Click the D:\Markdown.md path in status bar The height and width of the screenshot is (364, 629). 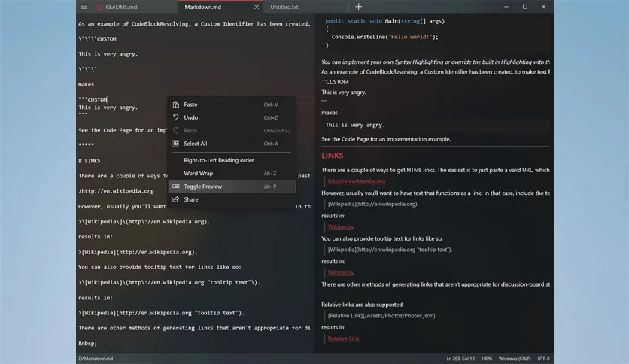(x=96, y=359)
